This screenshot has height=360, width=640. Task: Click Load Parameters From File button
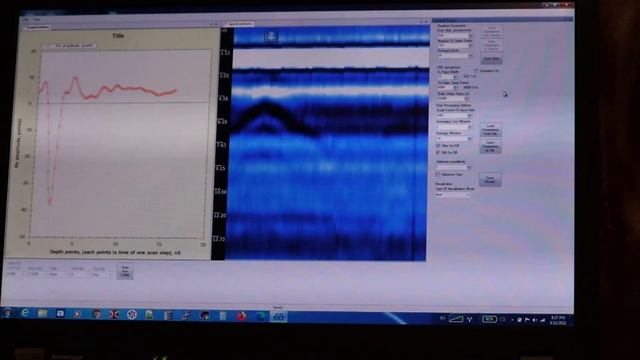click(x=490, y=130)
